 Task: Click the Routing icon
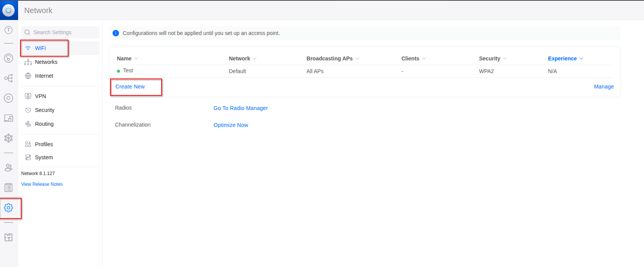pos(28,124)
